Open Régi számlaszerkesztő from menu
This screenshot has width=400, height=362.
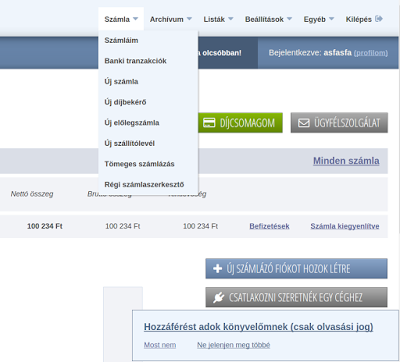tap(144, 185)
